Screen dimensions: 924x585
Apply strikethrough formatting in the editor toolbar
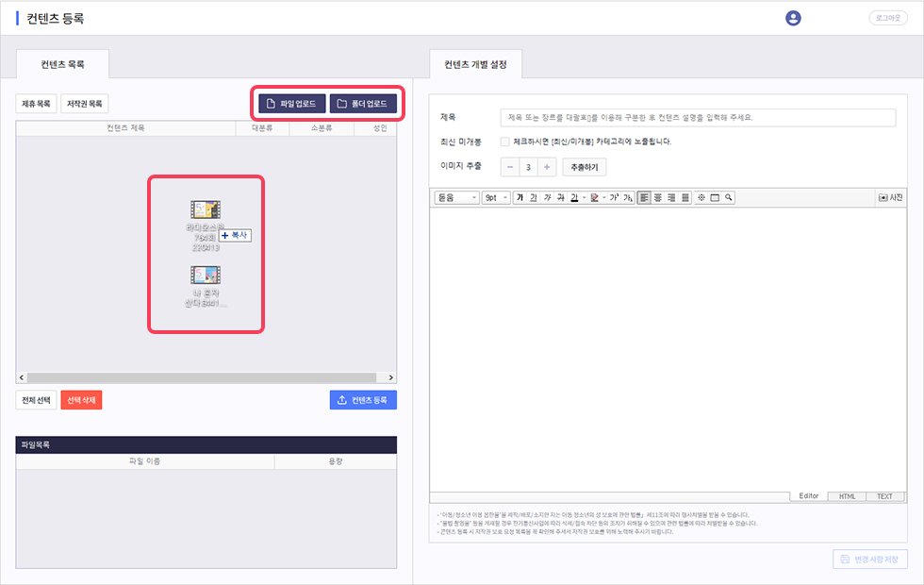pyautogui.click(x=561, y=197)
